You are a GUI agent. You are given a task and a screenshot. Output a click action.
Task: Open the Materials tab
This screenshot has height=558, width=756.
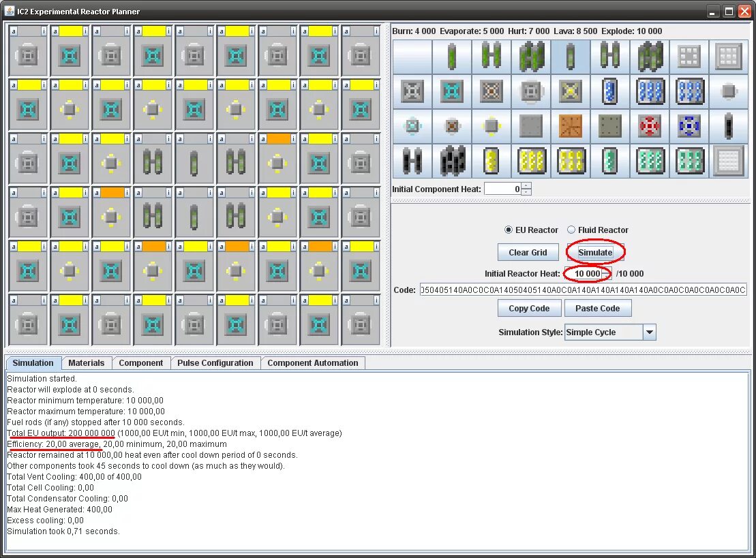87,363
